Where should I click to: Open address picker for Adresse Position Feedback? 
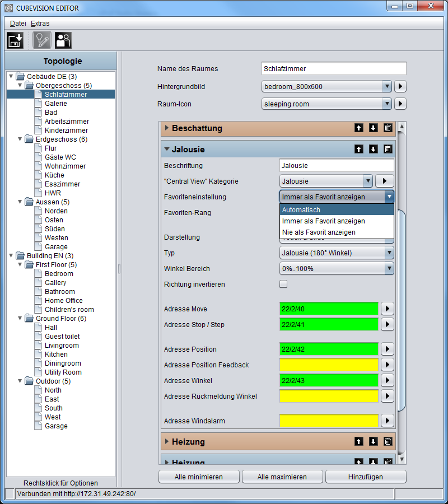(x=388, y=365)
